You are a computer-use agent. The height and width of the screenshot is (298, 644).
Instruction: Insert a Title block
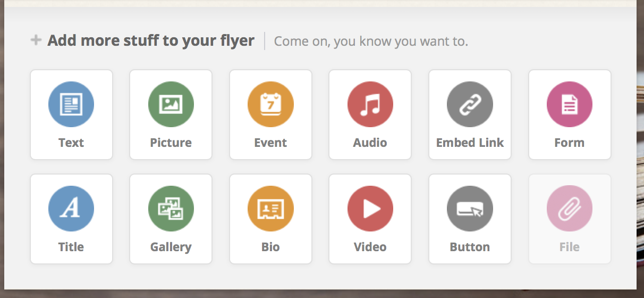coord(71,219)
